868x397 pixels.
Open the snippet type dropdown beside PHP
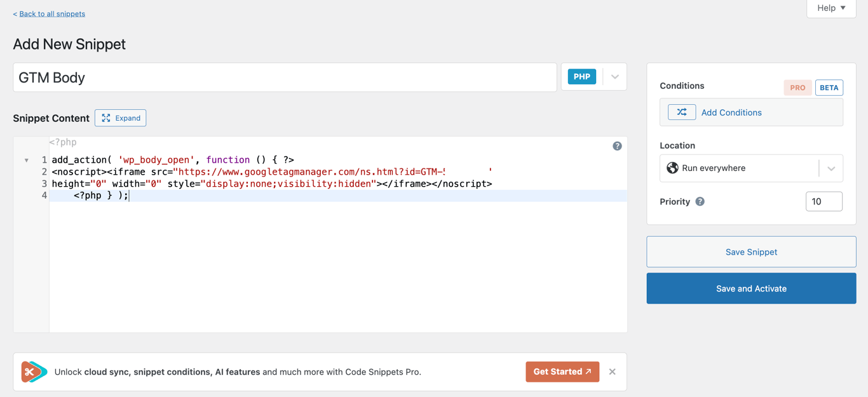(x=614, y=76)
